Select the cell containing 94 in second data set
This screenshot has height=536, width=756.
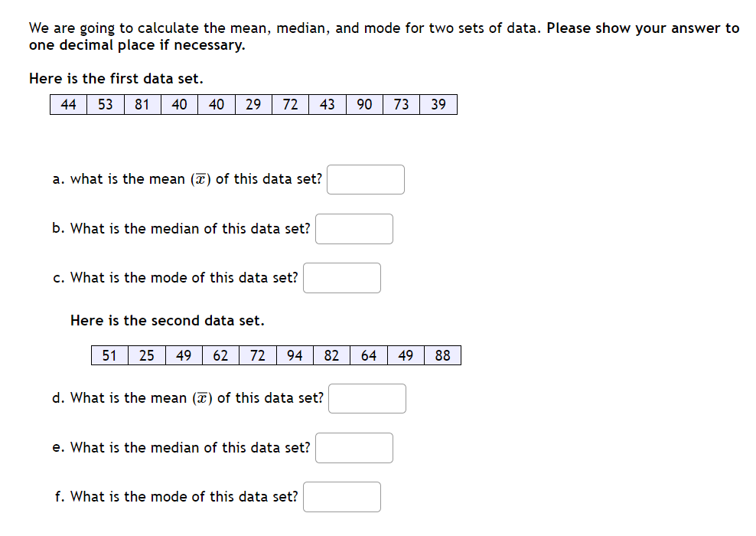coord(295,355)
